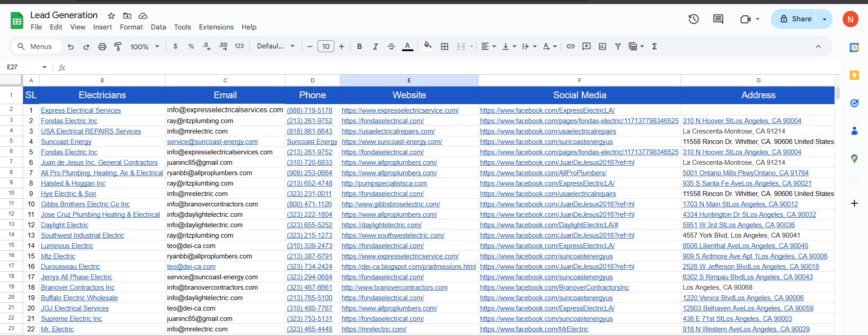Open the Default font dropdown

tap(275, 47)
